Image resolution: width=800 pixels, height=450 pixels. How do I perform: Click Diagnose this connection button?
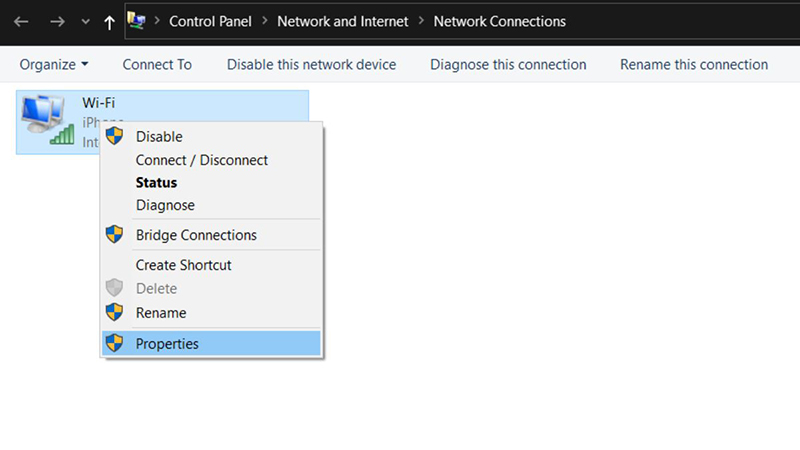508,64
